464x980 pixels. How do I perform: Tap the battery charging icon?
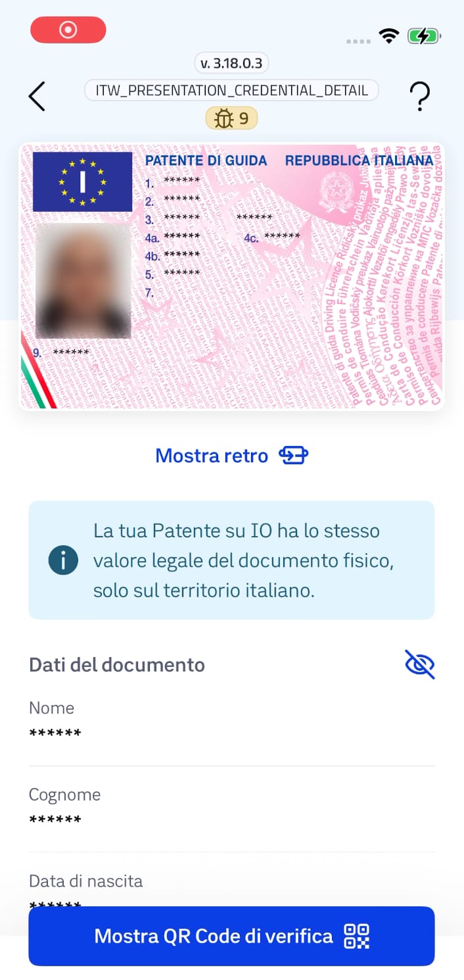[x=425, y=36]
